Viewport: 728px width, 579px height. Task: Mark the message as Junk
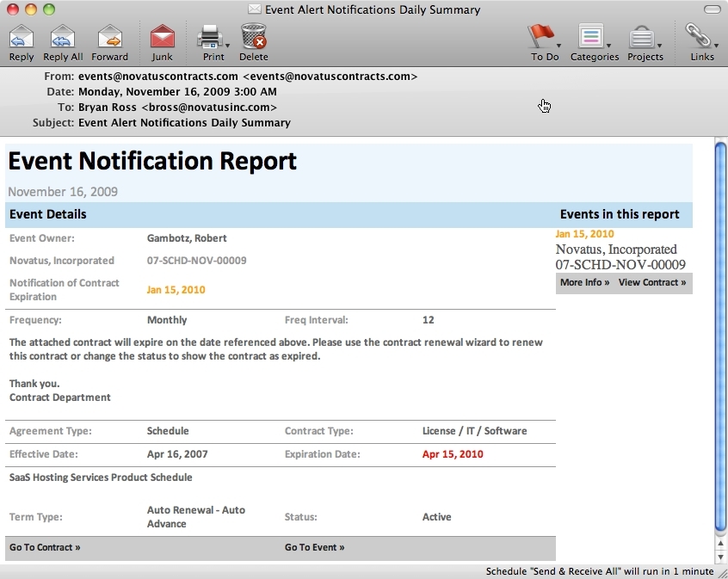162,36
